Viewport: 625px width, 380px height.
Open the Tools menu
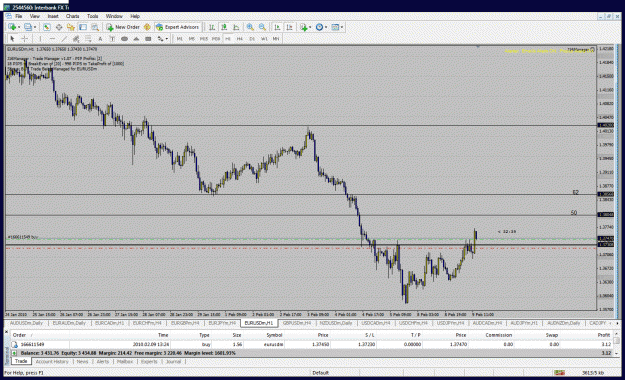click(92, 16)
